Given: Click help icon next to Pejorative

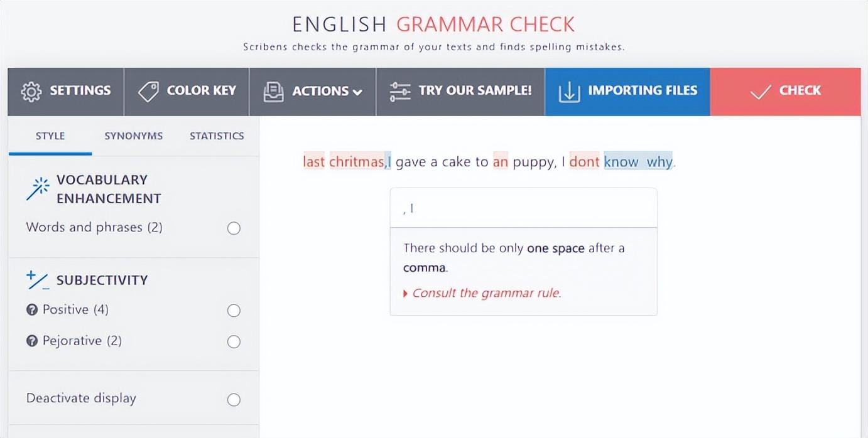Looking at the screenshot, I should 32,341.
